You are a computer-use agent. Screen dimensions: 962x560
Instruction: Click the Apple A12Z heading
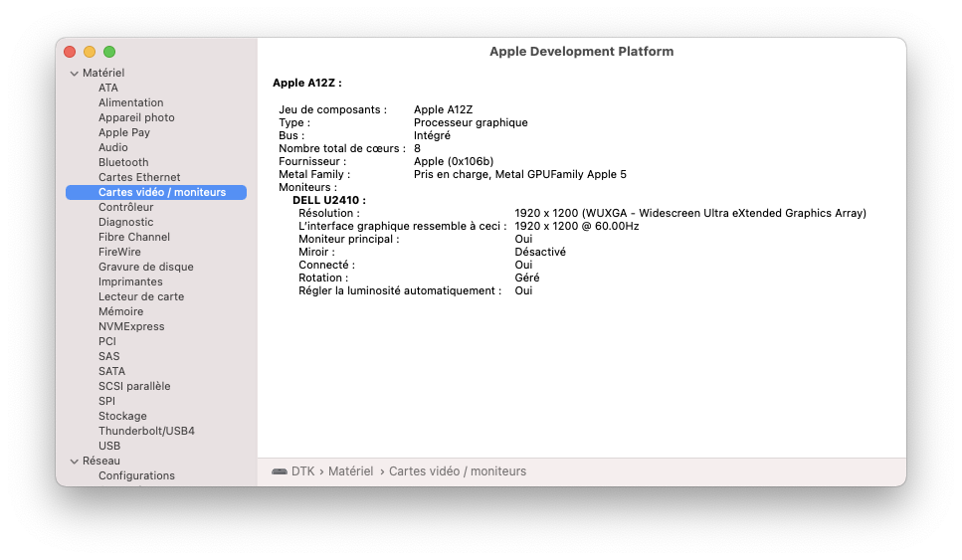click(x=306, y=83)
